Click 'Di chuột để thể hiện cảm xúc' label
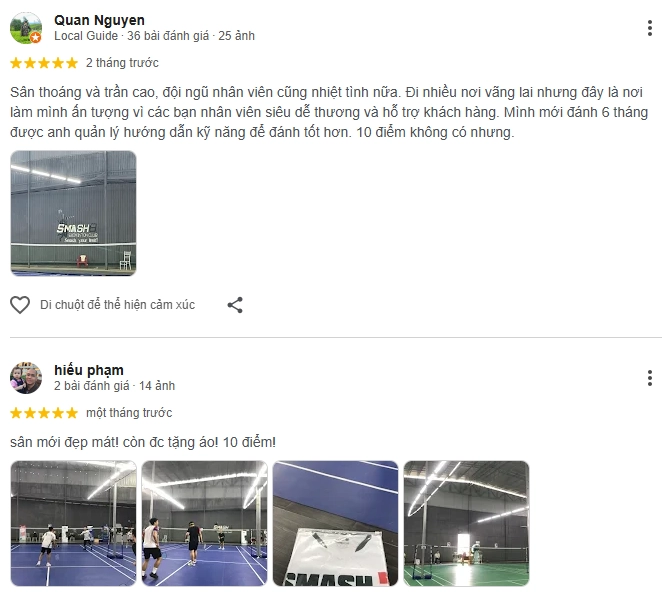 coord(117,305)
